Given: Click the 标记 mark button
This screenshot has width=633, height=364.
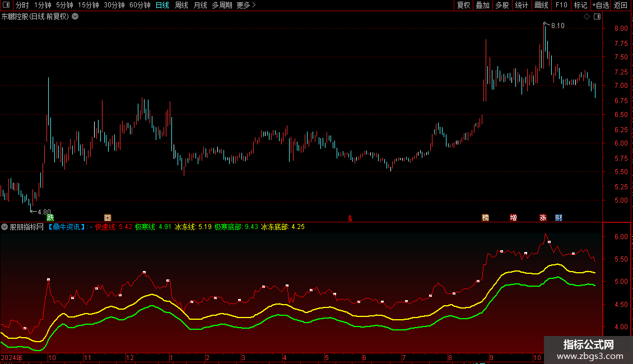Looking at the screenshot, I should pyautogui.click(x=580, y=5).
